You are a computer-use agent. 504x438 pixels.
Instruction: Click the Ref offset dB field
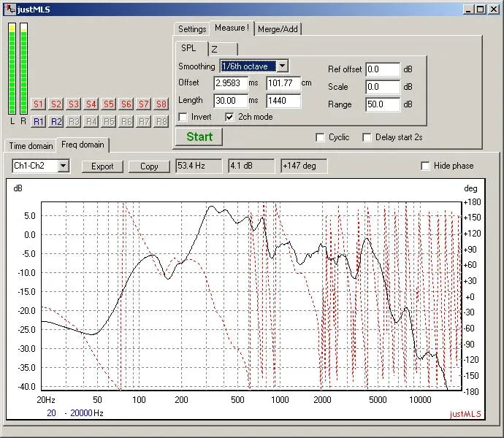(x=383, y=69)
